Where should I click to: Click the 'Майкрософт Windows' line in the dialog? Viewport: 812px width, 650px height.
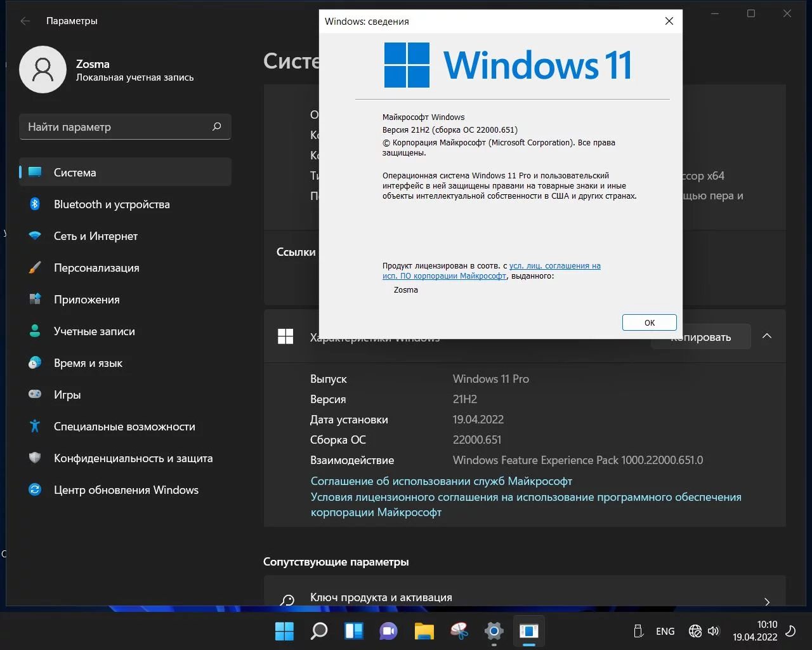423,117
